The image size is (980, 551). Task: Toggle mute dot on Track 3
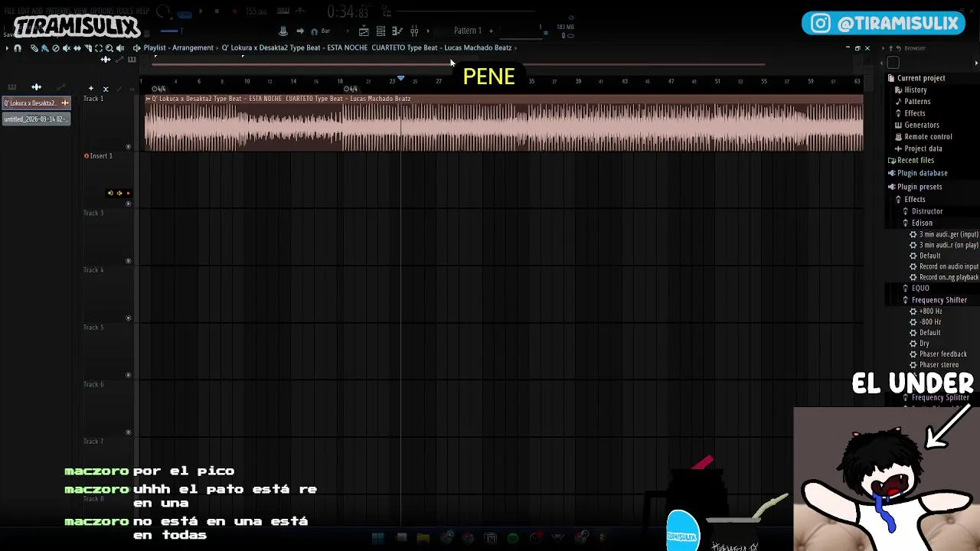(128, 261)
